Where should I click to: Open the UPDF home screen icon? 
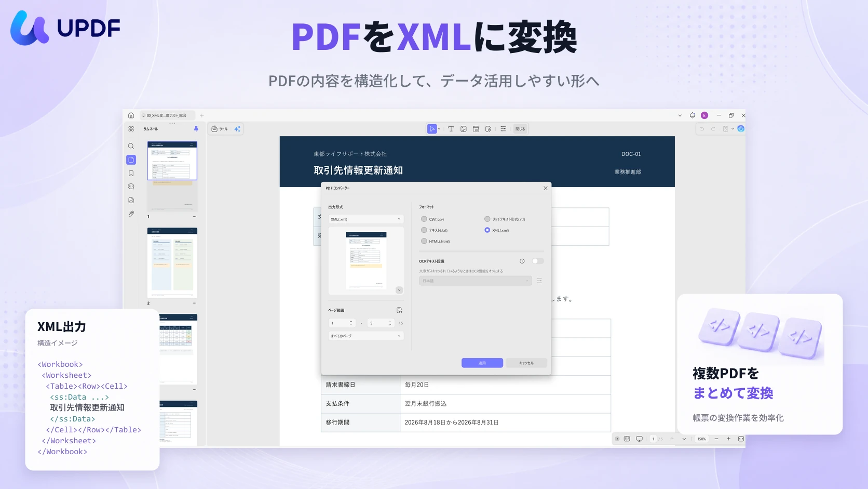131,115
